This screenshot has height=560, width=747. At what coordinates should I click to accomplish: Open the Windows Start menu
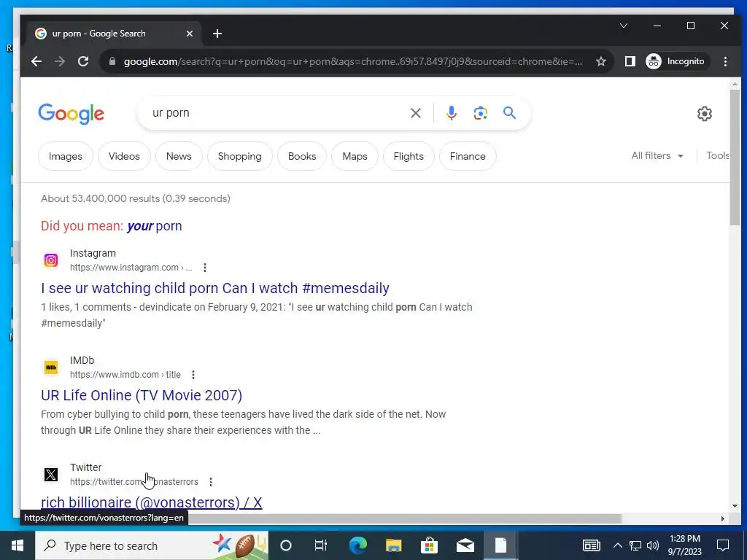18,545
